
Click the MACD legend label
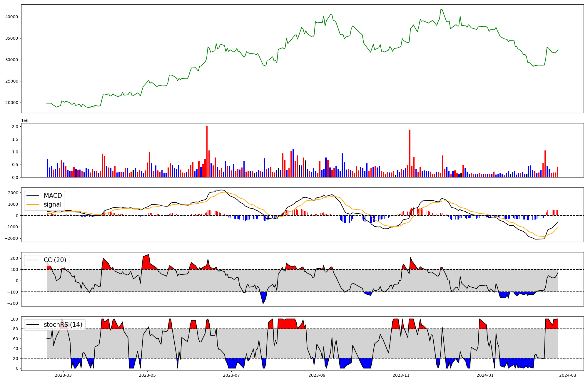[x=53, y=196]
